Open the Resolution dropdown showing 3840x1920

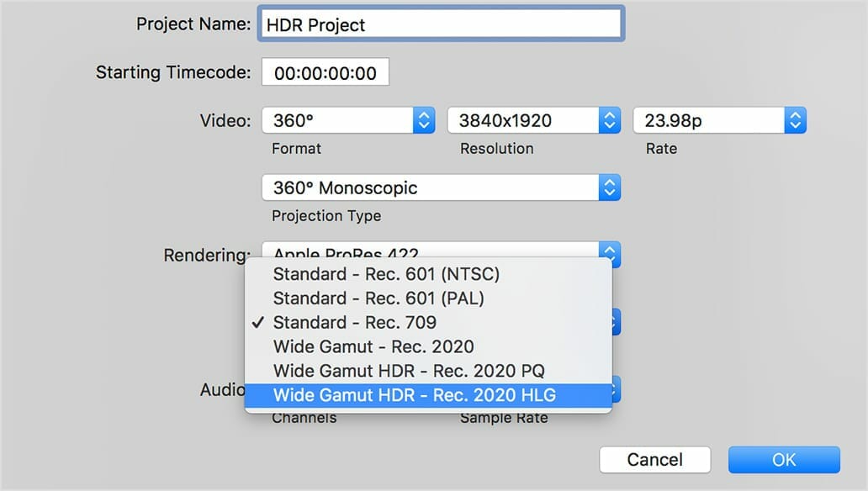pos(533,120)
